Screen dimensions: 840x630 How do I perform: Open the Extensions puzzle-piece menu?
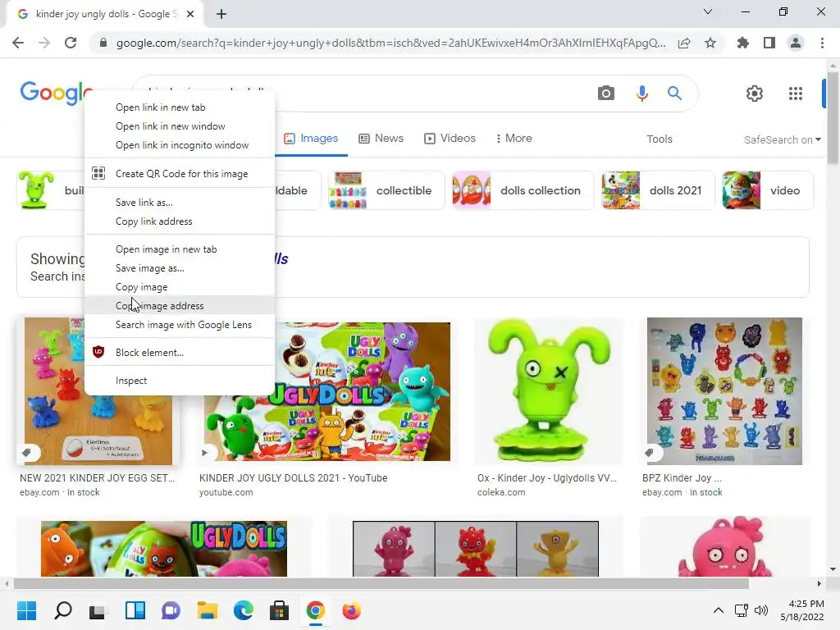[743, 43]
